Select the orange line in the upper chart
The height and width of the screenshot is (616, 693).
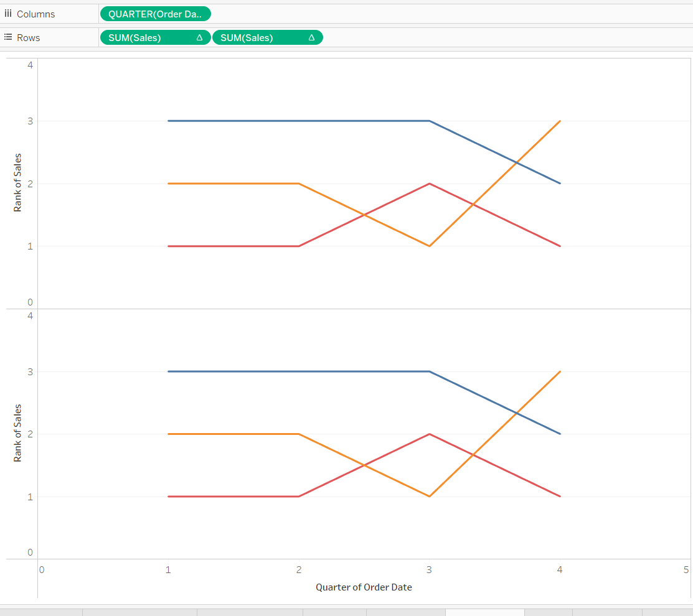point(233,184)
